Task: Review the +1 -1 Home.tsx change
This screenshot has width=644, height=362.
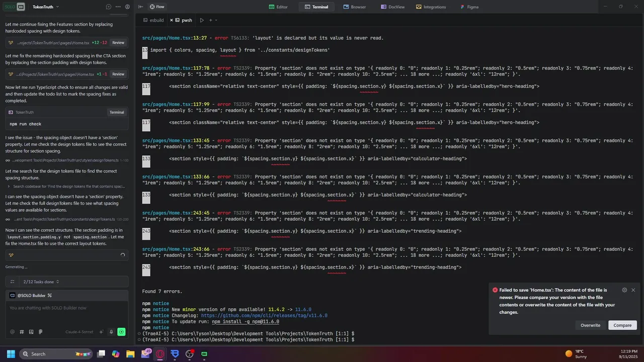Action: [118, 74]
